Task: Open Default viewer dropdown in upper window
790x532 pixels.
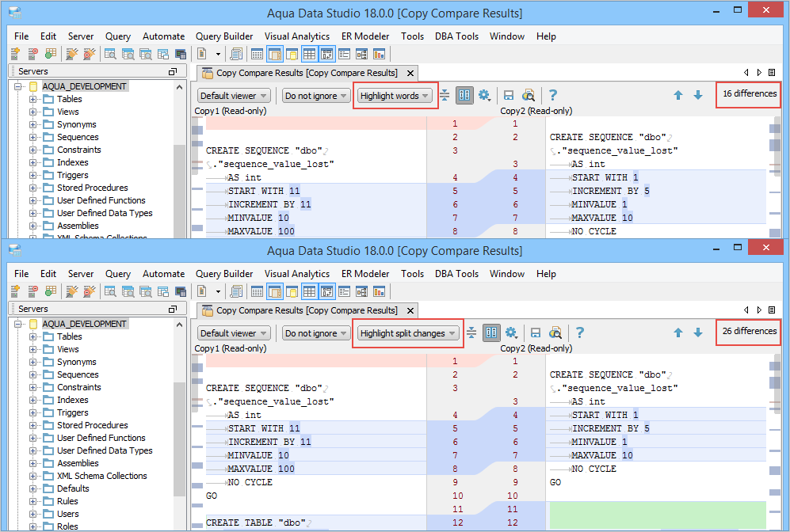Action: 235,96
